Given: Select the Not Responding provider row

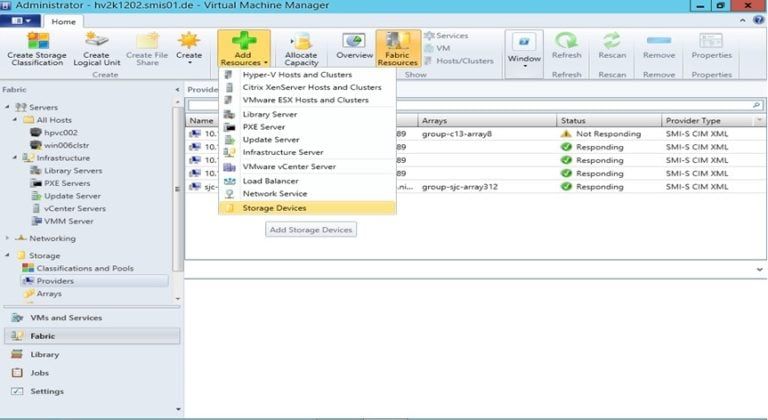Looking at the screenshot, I should [x=475, y=134].
